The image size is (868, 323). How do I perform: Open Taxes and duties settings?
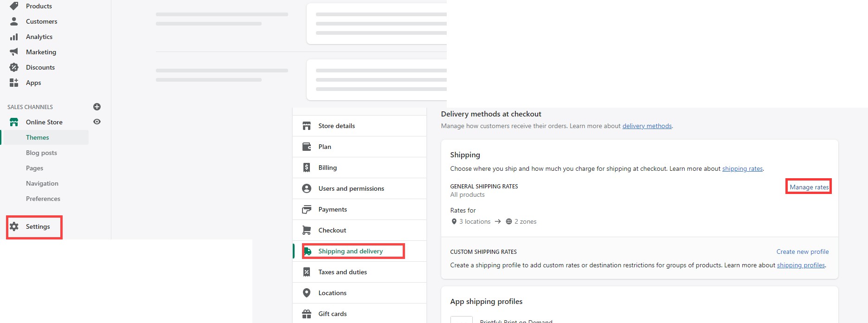point(342,272)
